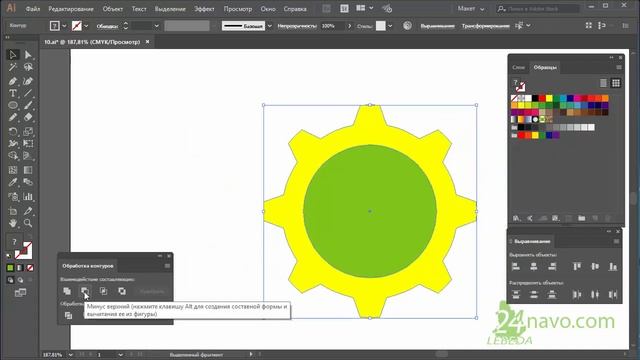The height and width of the screenshot is (360, 640).
Task: Select the Gradient tool
Action: click(28, 170)
